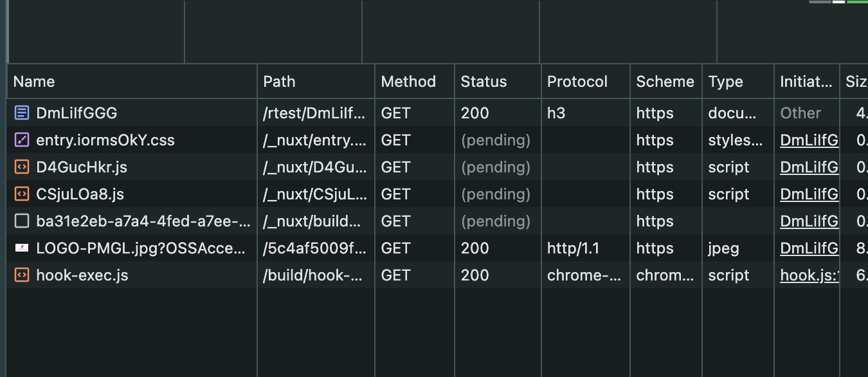Viewport: 868px width, 377px height.
Task: Sort requests by the Name column
Action: (x=34, y=82)
